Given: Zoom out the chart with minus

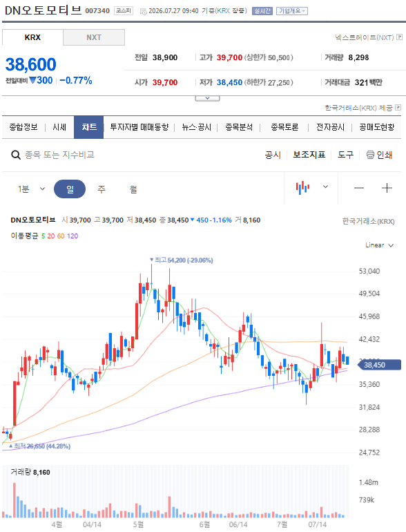Looking at the screenshot, I should coord(359,188).
